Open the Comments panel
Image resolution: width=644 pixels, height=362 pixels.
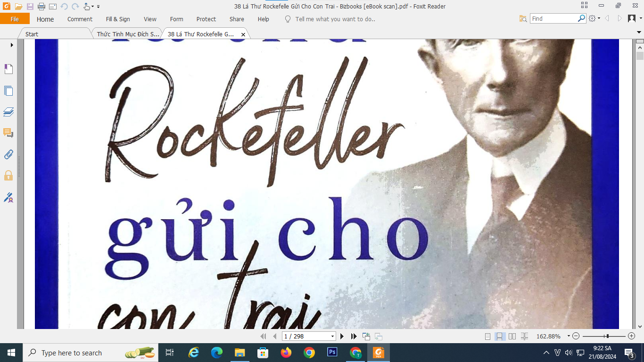click(x=8, y=133)
